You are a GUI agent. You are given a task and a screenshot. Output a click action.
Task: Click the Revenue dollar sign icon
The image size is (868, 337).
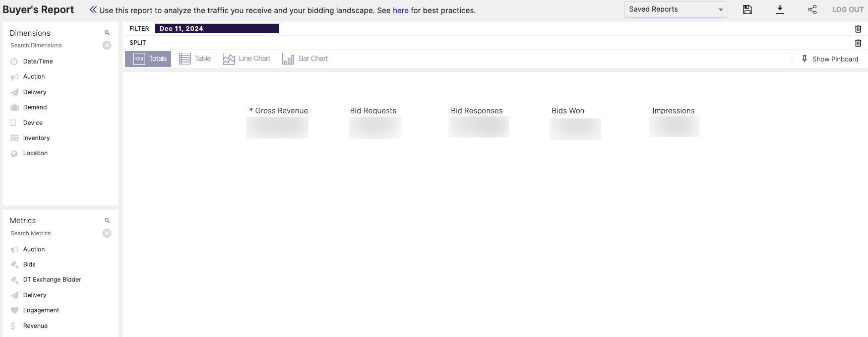point(13,326)
